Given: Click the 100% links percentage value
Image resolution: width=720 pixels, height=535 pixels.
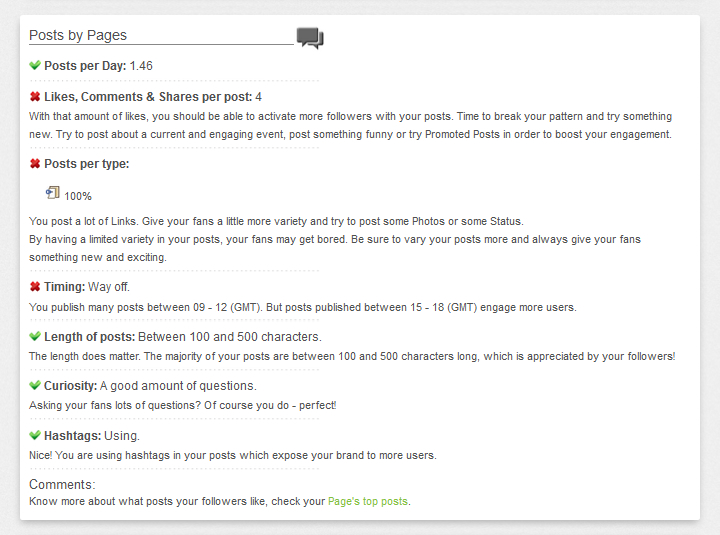Looking at the screenshot, I should [x=78, y=196].
